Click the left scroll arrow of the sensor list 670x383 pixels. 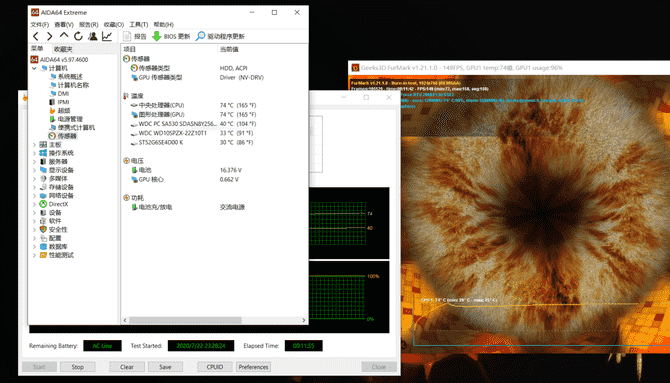(125, 320)
